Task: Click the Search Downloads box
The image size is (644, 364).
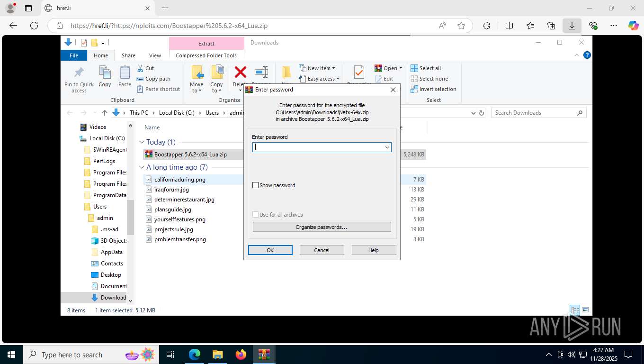Action: 538,113
